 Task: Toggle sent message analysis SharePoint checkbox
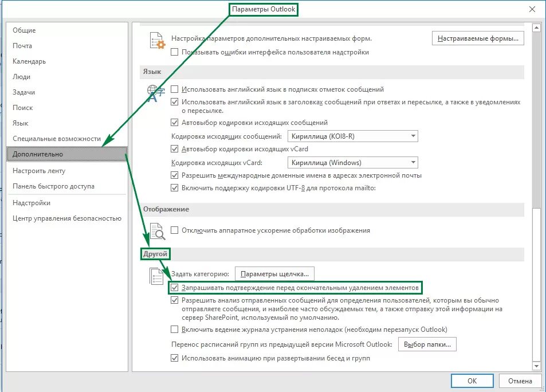[174, 300]
